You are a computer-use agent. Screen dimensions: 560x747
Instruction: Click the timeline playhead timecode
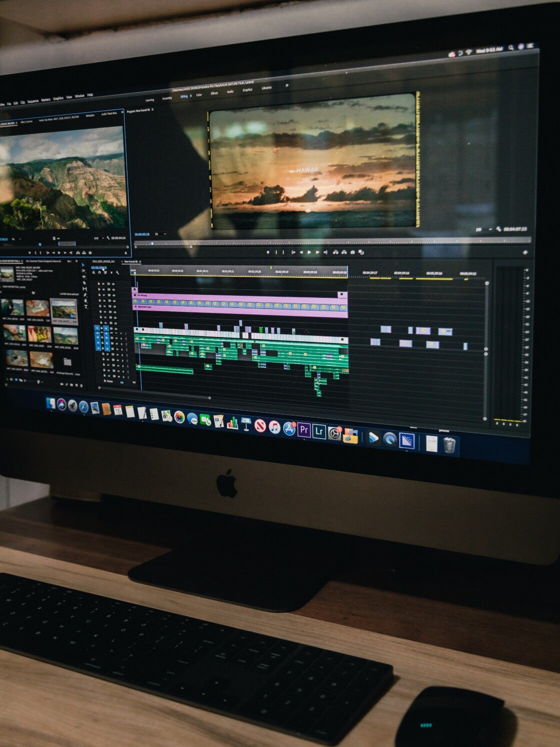98,267
